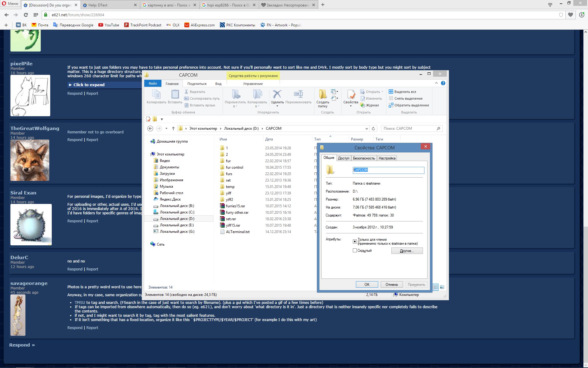The image size is (588, 368).
Task: Click the Move to (Переместить в) icon
Action: [236, 94]
